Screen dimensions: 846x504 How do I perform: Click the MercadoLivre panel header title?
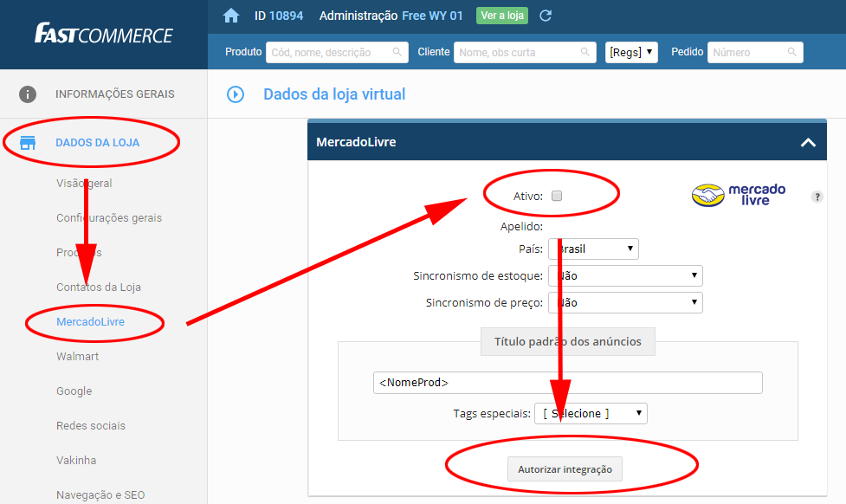pyautogui.click(x=356, y=142)
